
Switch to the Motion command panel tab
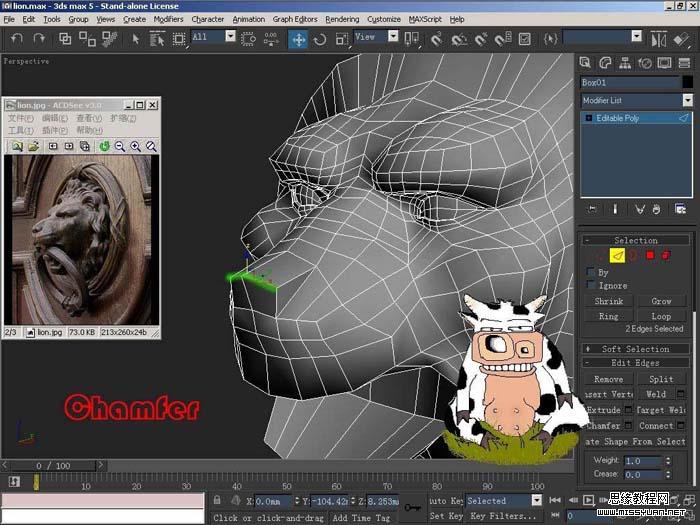click(645, 63)
